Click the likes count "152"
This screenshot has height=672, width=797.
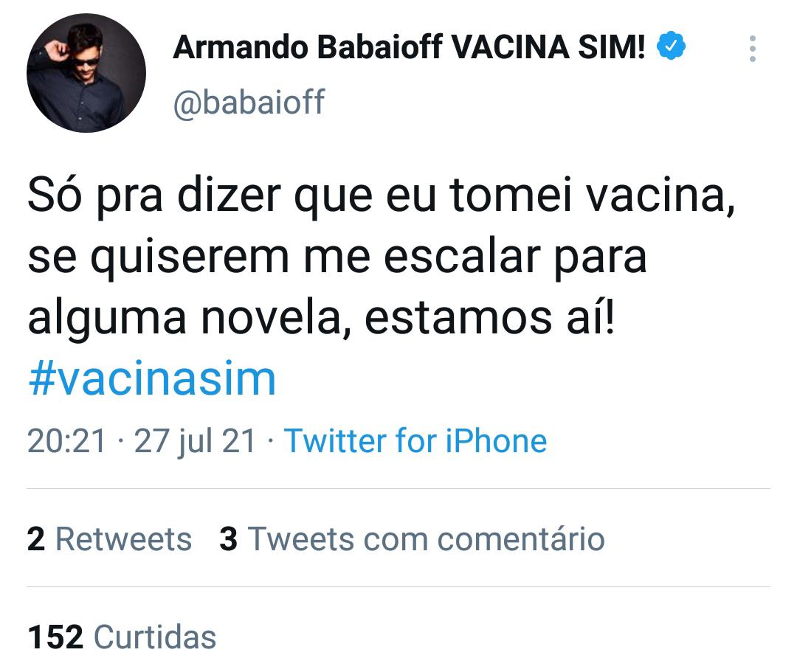[x=55, y=637]
